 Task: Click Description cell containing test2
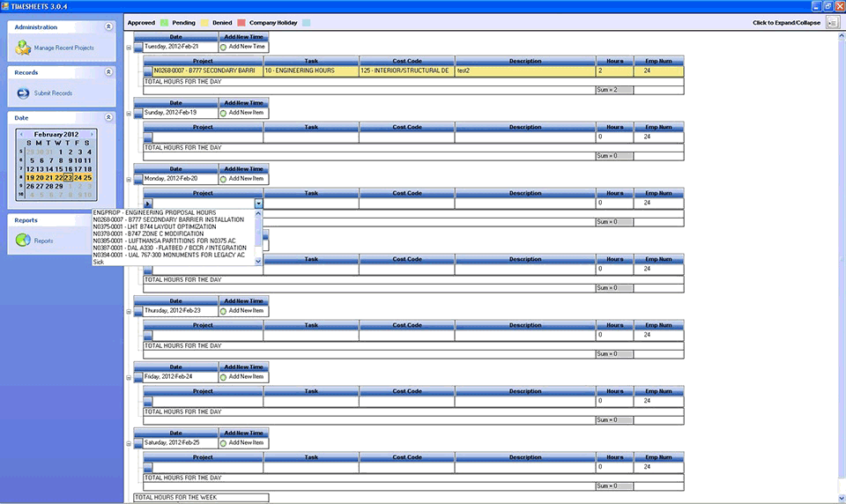(x=525, y=70)
